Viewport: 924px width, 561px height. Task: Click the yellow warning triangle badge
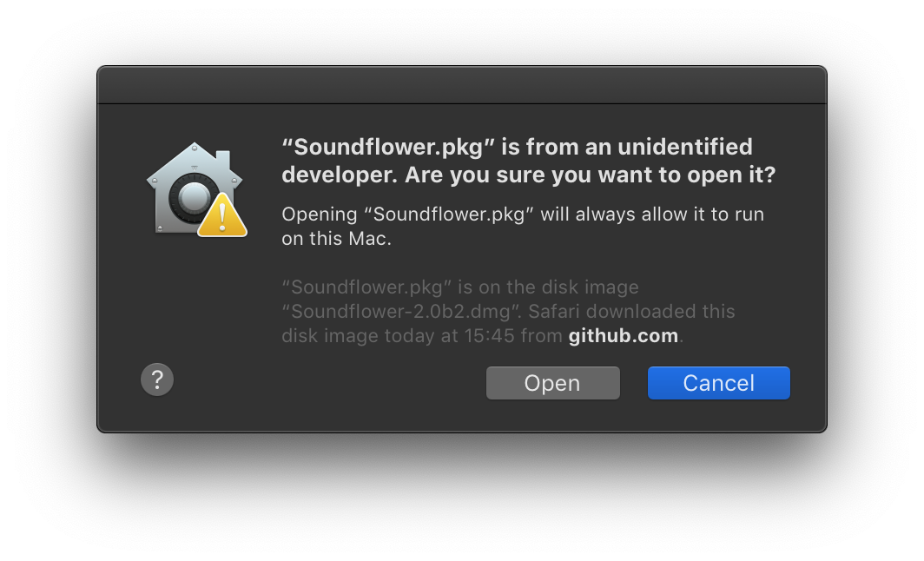click(x=222, y=215)
